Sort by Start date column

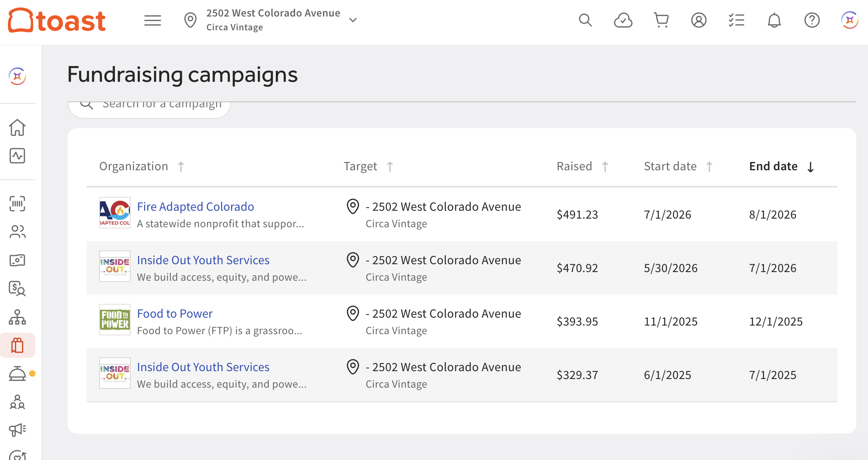[x=678, y=166]
